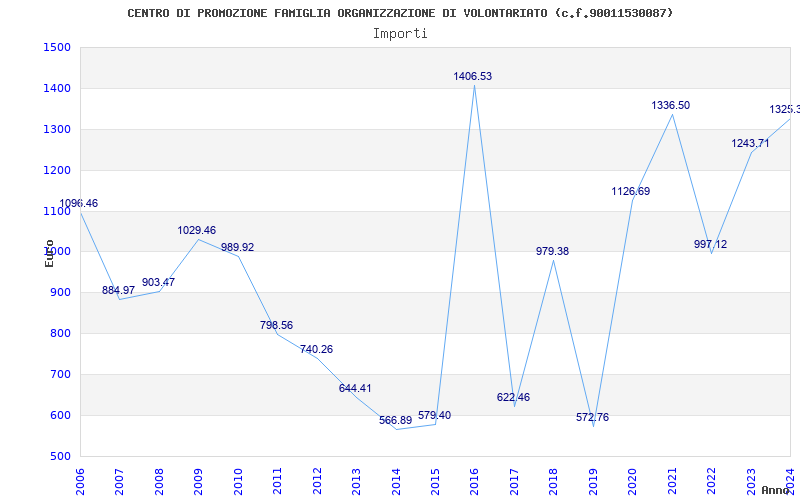Click the 700 y-axis tick label
Image resolution: width=800 pixels, height=500 pixels.
[x=60, y=374]
